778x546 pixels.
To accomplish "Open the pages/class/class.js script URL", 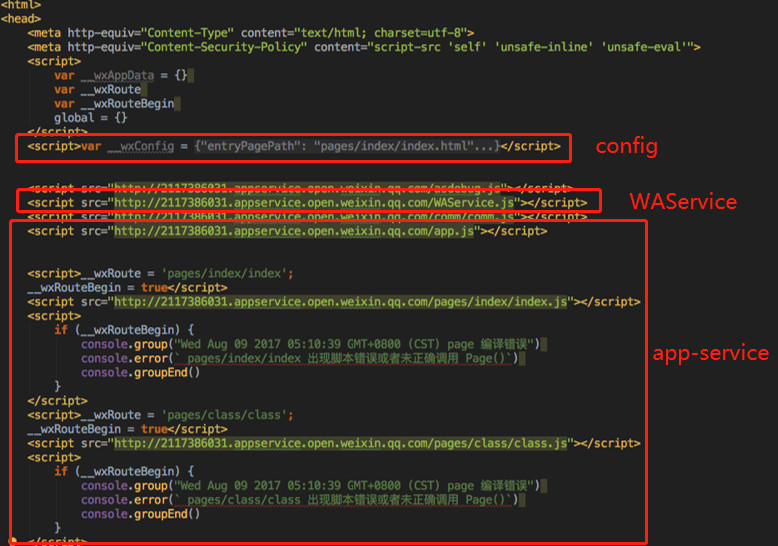I will pos(341,443).
